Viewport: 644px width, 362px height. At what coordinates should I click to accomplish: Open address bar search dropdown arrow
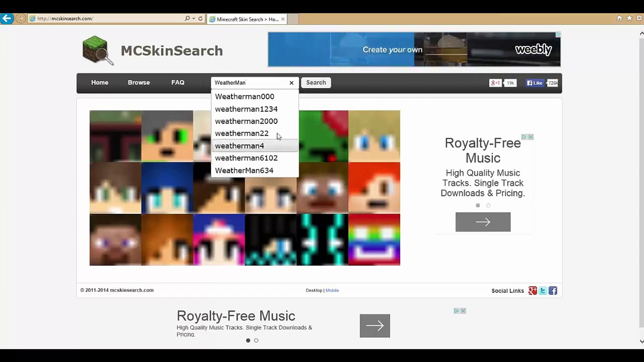coord(194,18)
